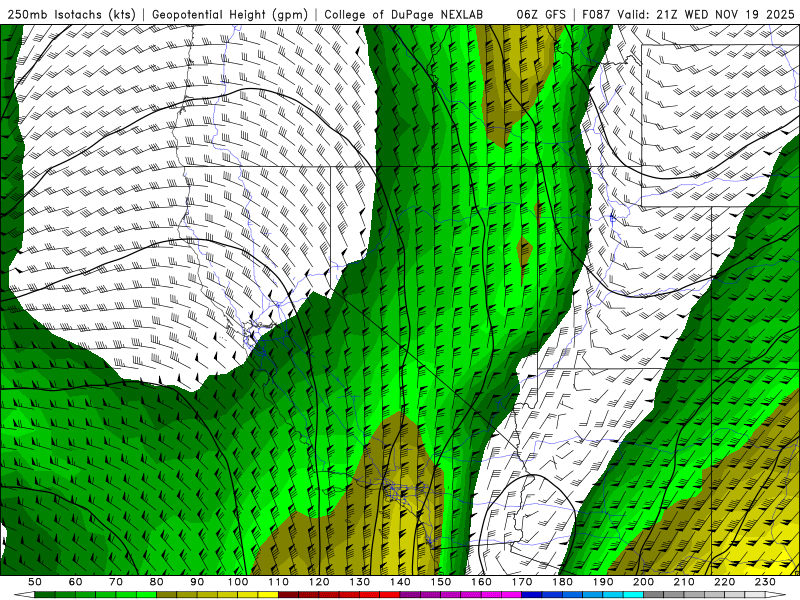800x600 pixels.
Task: Click the "F087 Valid: 21Z WED NOV 19 2025" text
Action: [x=688, y=15]
